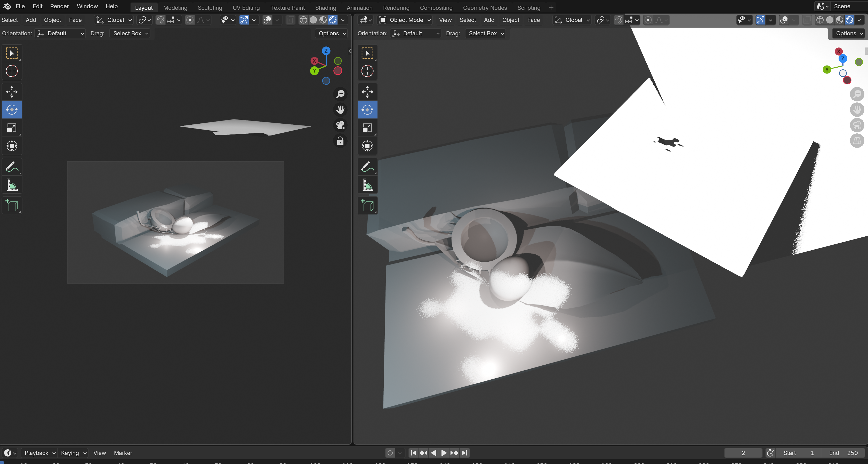Toggle snapping magnet in right viewport header
Viewport: 868px width, 464px height.
coord(619,20)
